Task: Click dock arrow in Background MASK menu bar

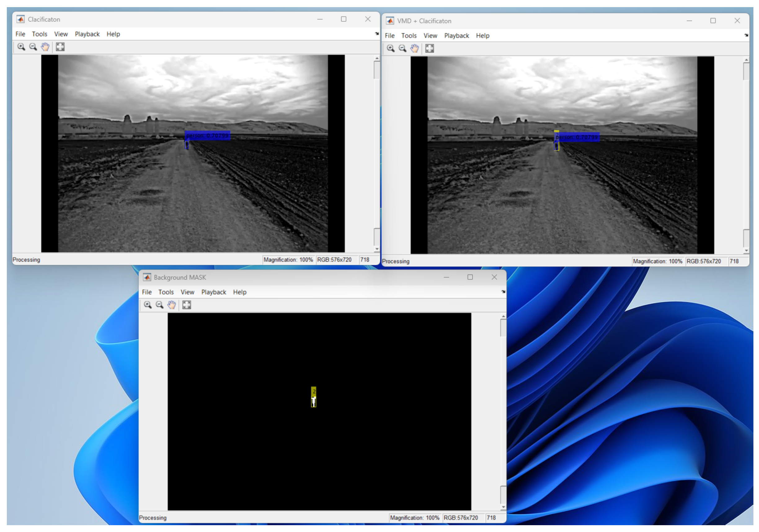Action: click(x=503, y=292)
